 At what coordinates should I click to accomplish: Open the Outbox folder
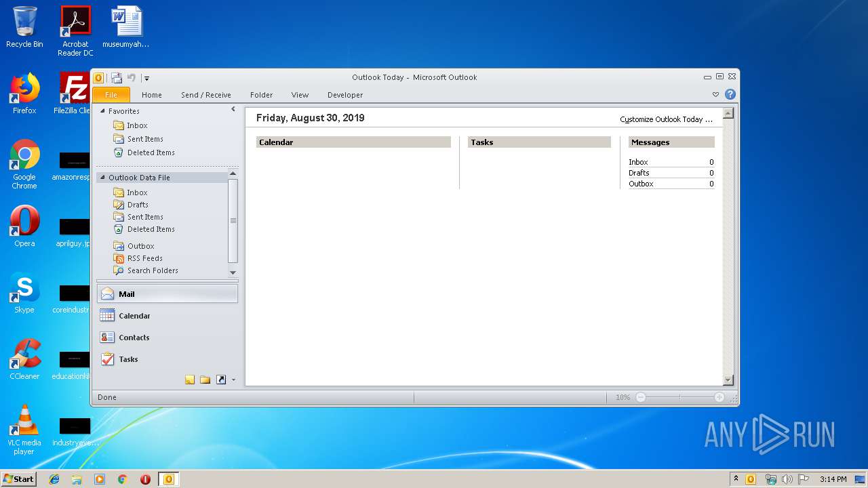tap(140, 246)
